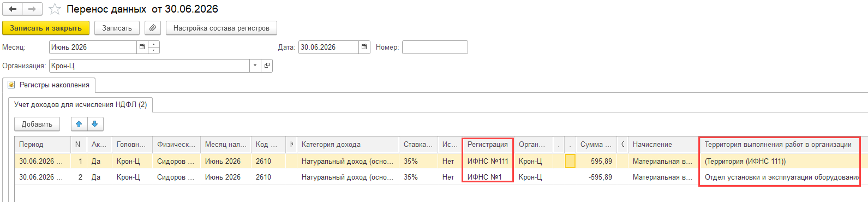Click the Категория дохода column header

coord(348,145)
